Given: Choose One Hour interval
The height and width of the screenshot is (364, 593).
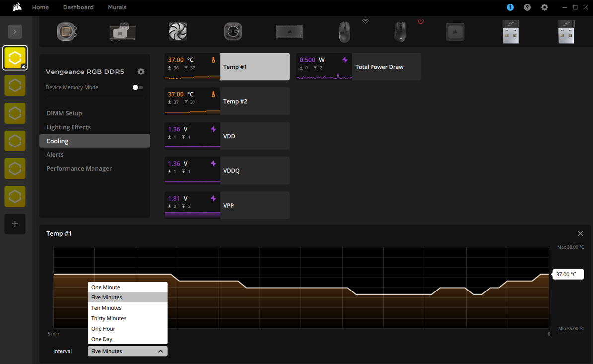Looking at the screenshot, I should [x=128, y=328].
